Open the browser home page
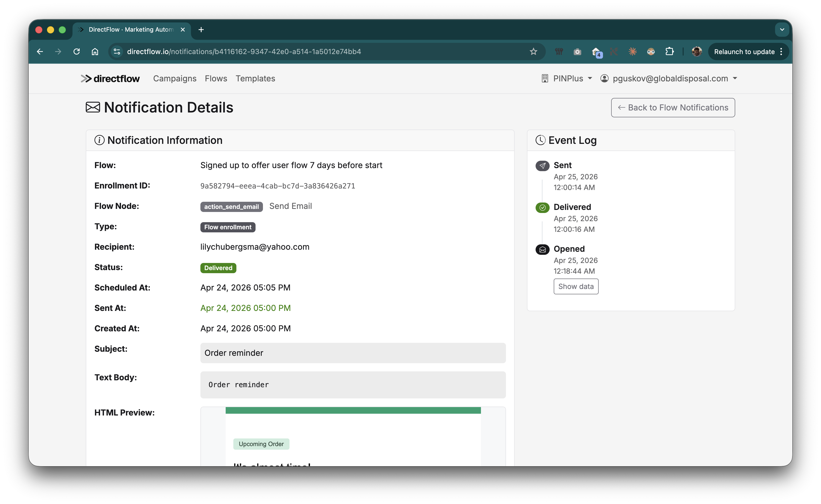The width and height of the screenshot is (821, 504). point(95,52)
